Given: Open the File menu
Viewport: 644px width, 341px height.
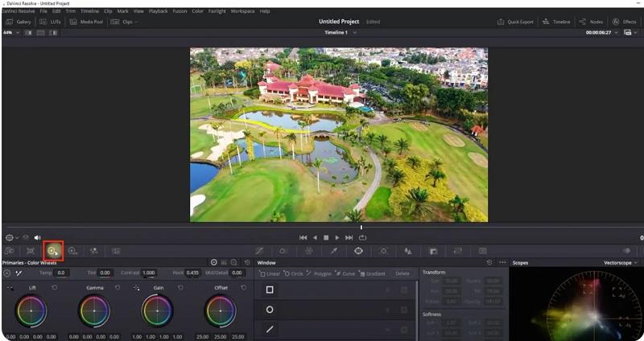Looking at the screenshot, I should click(x=43, y=11).
